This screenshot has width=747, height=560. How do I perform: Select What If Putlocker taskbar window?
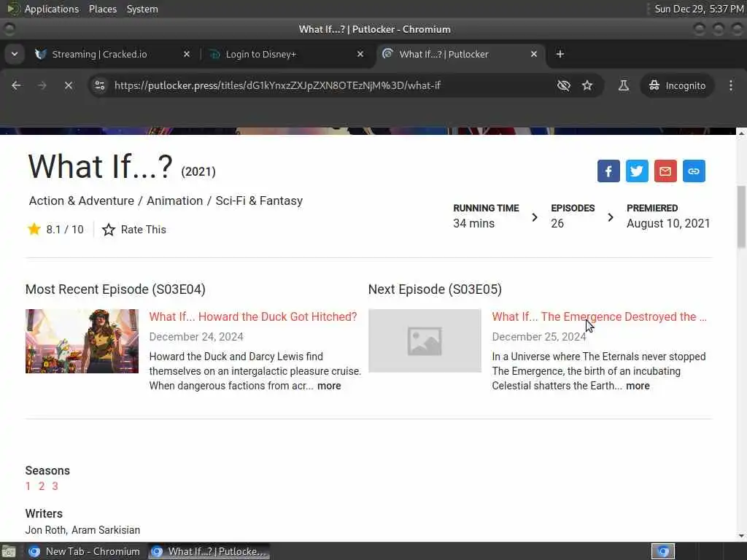click(209, 551)
